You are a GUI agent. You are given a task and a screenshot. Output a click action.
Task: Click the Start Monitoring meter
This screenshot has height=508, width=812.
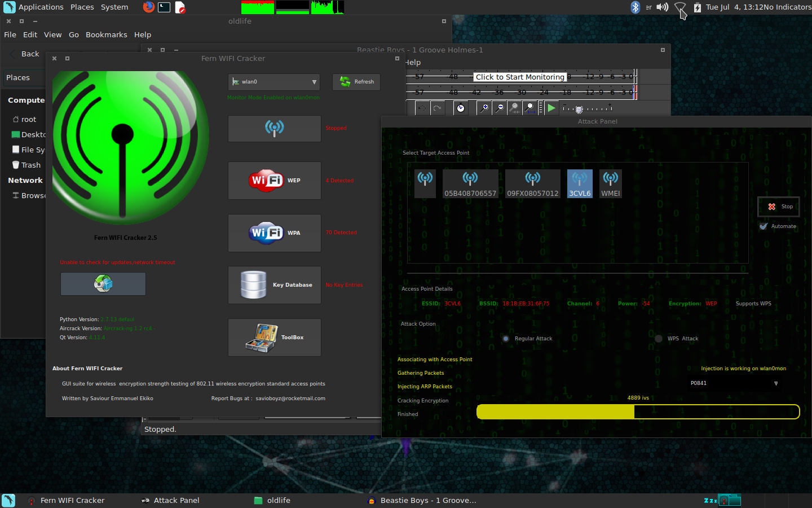click(x=520, y=77)
